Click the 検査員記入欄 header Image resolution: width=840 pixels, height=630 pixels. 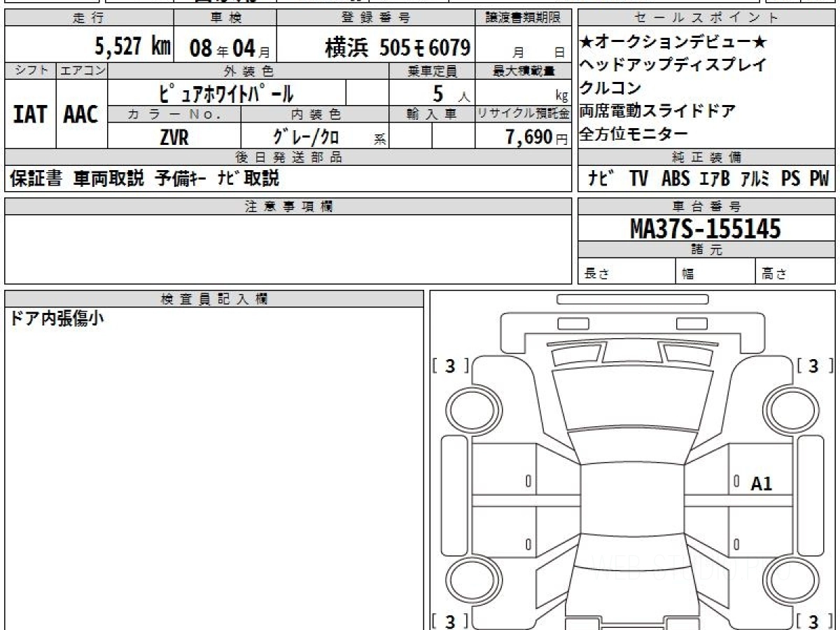214,298
